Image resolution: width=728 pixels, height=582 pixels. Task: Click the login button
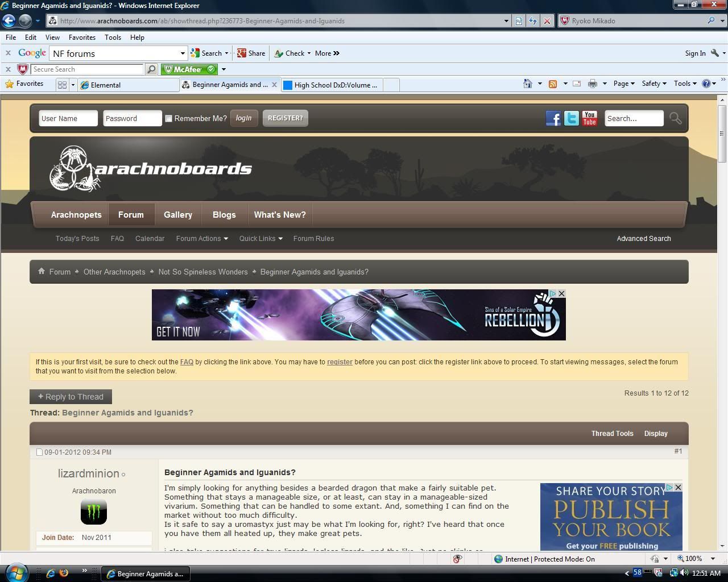click(x=243, y=118)
